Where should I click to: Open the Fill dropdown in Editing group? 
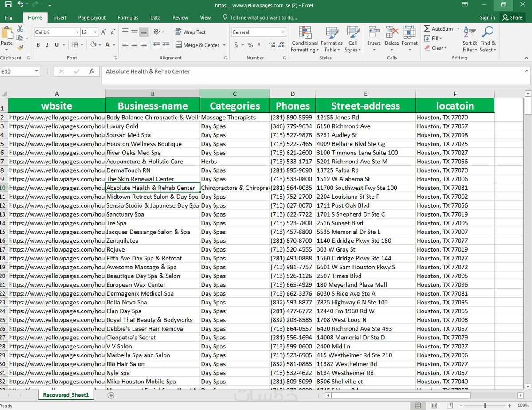click(x=433, y=38)
